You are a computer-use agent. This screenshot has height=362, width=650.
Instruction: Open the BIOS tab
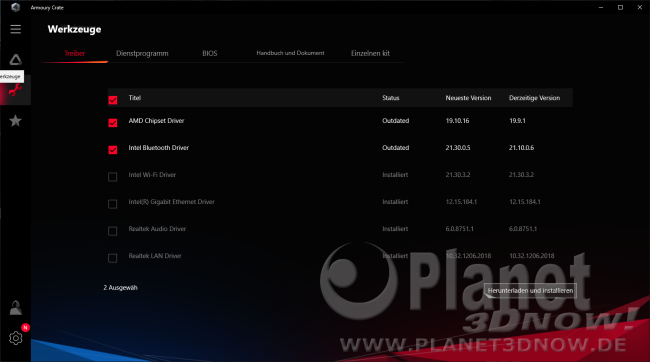click(x=210, y=53)
